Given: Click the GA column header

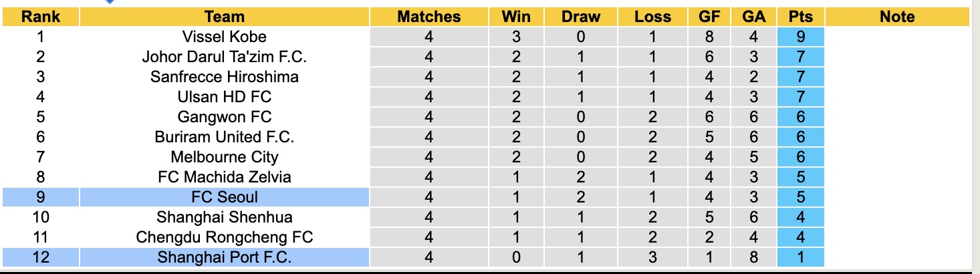Looking at the screenshot, I should [x=754, y=17].
